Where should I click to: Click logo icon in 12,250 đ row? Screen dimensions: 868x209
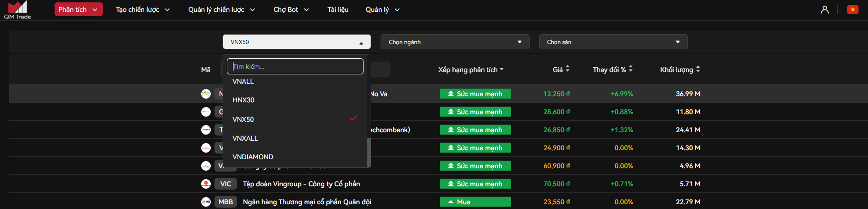click(206, 94)
